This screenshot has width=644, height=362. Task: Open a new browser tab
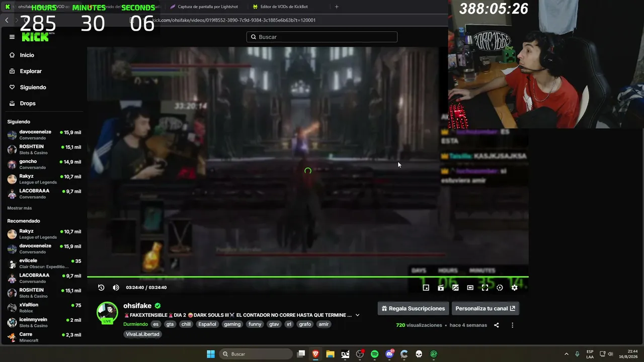point(337,7)
